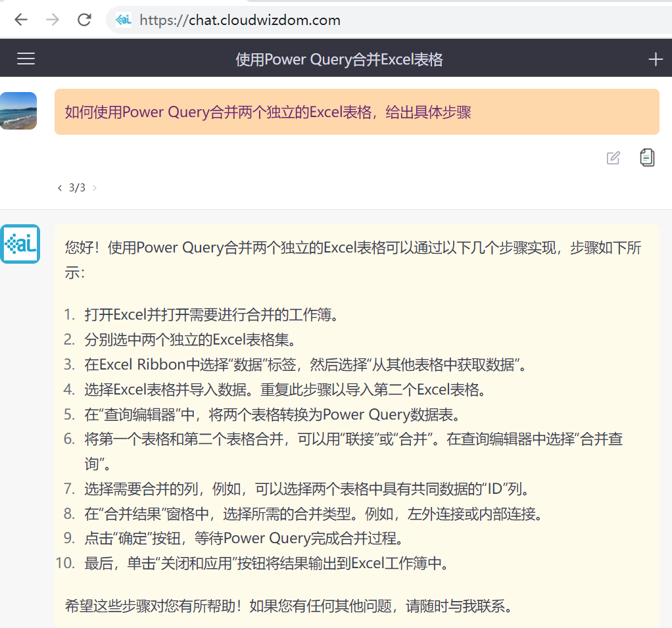Show previous response version arrow
The image size is (672, 628).
(x=60, y=188)
